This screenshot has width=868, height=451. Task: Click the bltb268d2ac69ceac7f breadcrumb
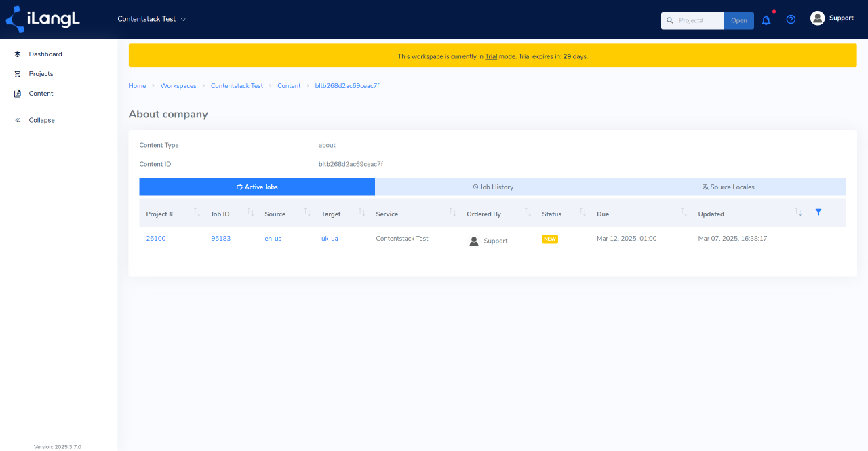(347, 86)
